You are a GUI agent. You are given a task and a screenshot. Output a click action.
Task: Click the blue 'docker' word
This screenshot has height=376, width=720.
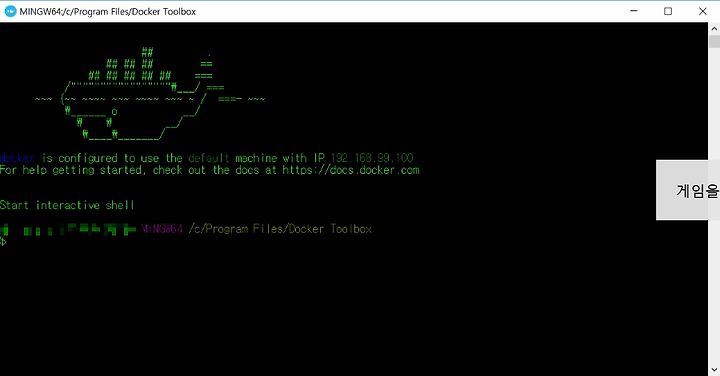[17, 158]
